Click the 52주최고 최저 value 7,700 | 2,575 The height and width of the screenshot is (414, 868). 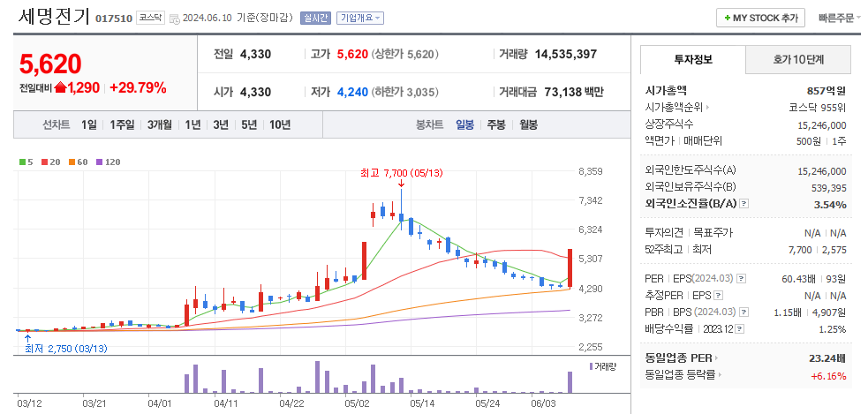point(817,250)
